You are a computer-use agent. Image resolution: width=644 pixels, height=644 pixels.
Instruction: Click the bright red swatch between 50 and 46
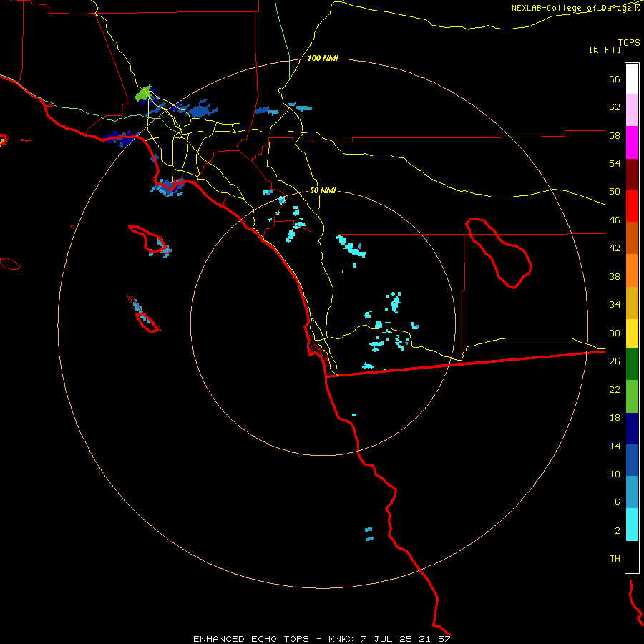pyautogui.click(x=632, y=206)
